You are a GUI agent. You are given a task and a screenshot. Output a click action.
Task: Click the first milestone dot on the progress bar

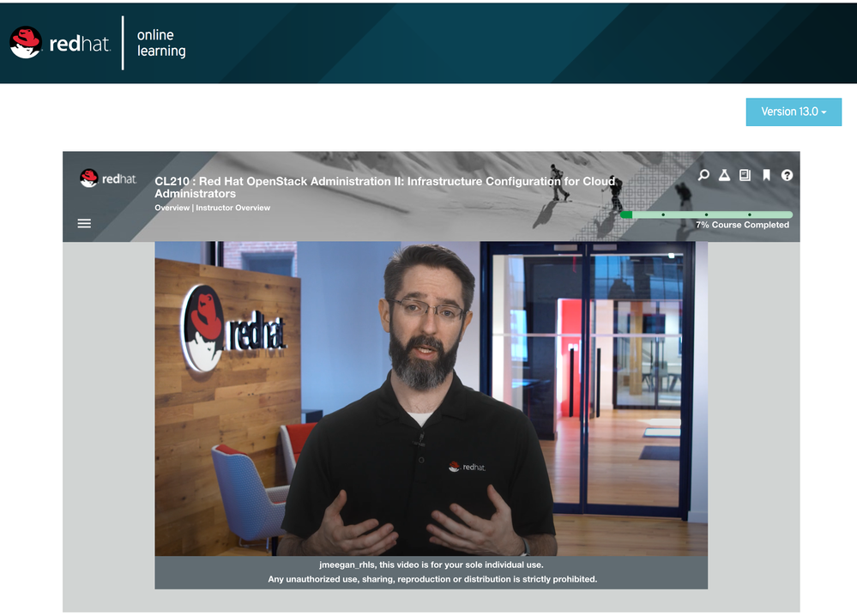[662, 214]
